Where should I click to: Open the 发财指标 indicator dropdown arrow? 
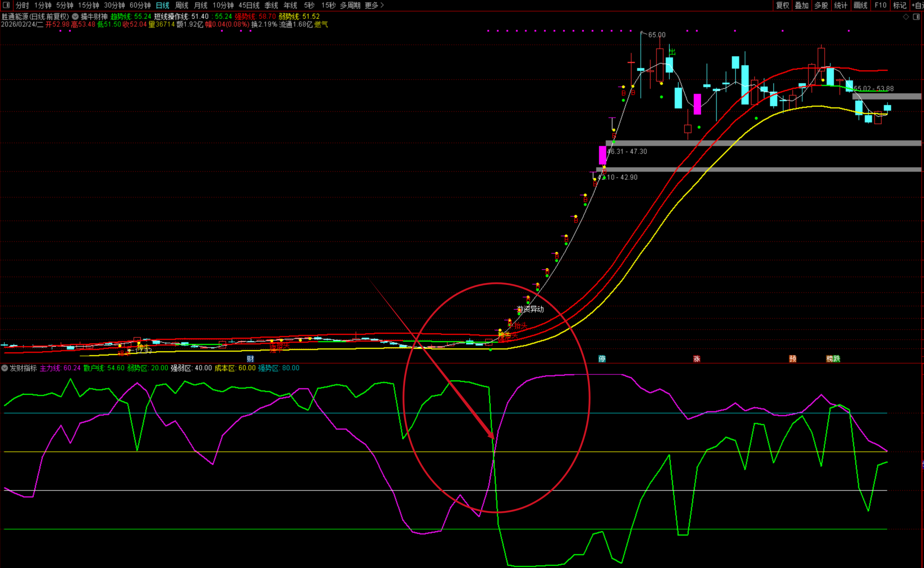point(4,368)
